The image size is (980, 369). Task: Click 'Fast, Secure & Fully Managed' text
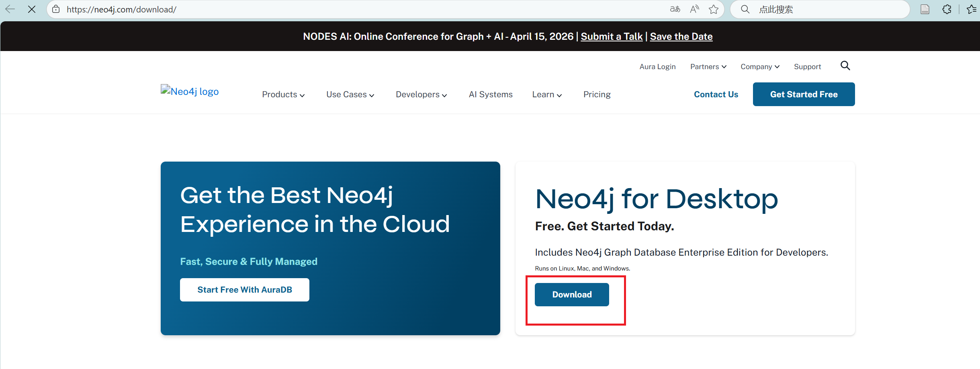click(249, 262)
